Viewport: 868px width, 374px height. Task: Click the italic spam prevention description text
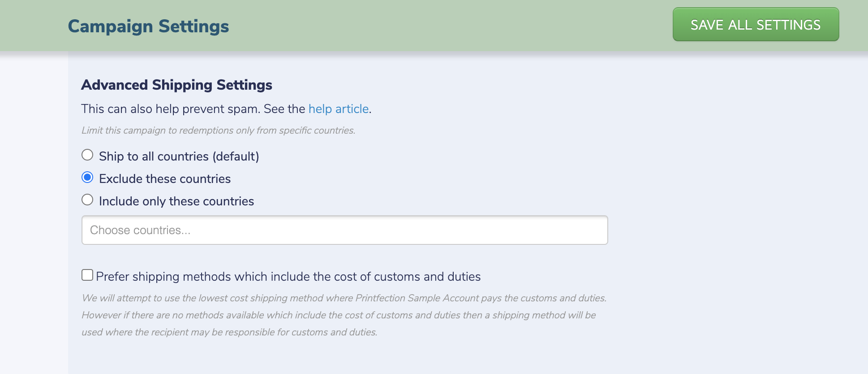pyautogui.click(x=218, y=130)
